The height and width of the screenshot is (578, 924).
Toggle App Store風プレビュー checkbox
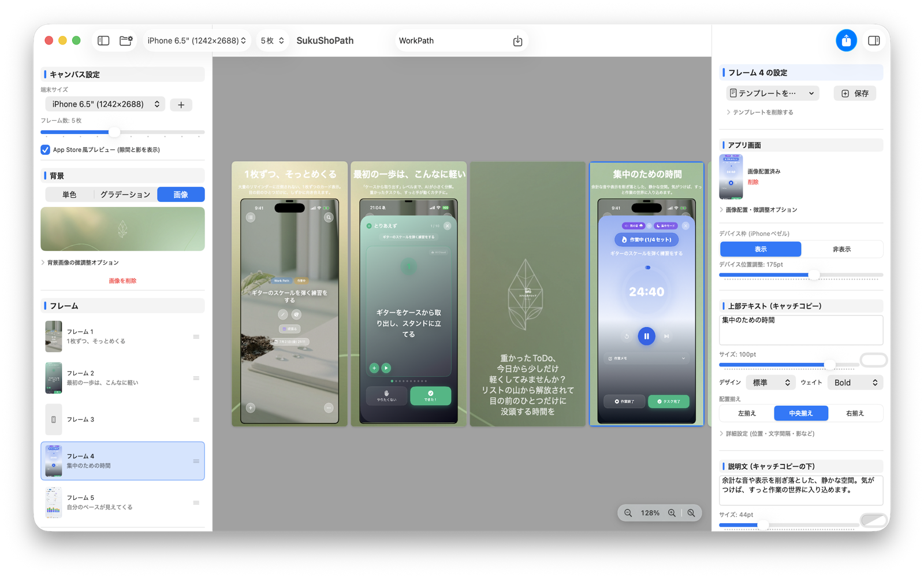point(45,150)
